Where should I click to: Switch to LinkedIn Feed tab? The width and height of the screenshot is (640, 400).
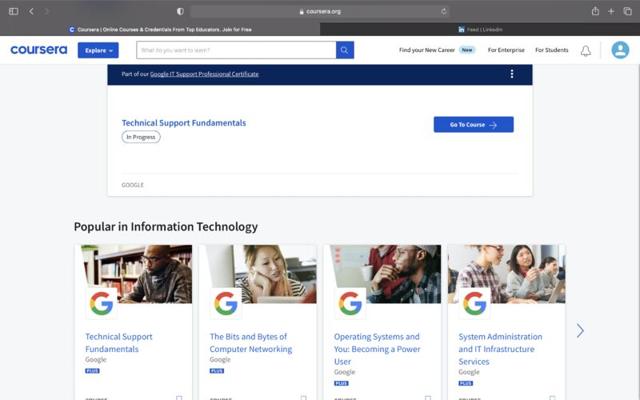click(480, 29)
